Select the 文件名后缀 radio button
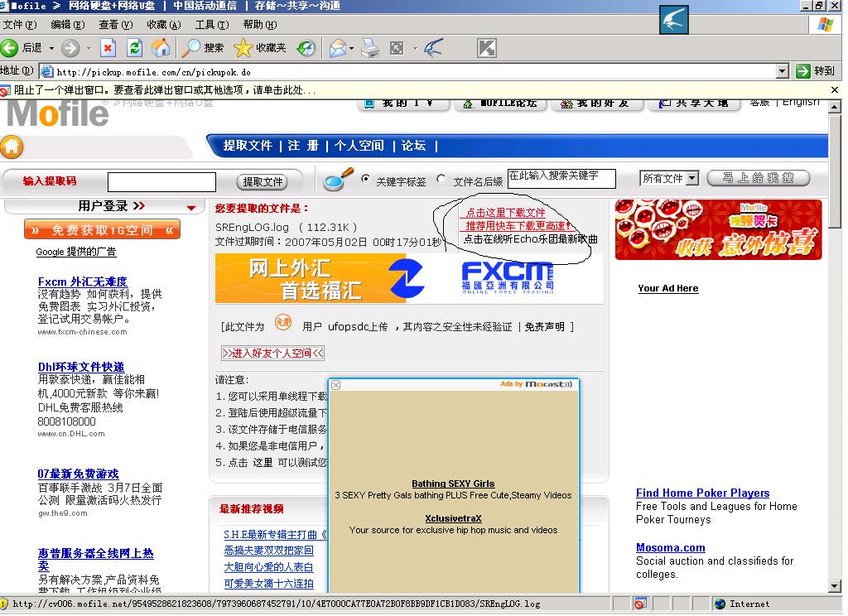The height and width of the screenshot is (616, 848). (442, 179)
